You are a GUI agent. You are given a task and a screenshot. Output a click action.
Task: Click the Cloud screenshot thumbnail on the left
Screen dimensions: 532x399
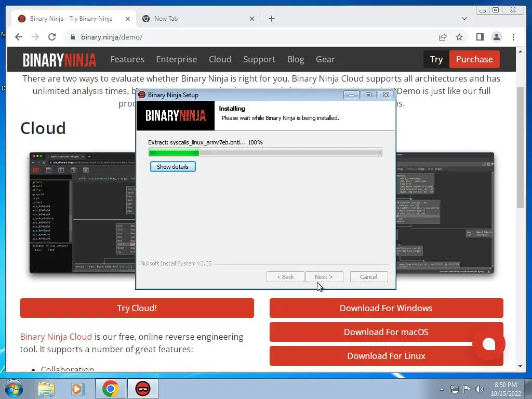(x=83, y=212)
